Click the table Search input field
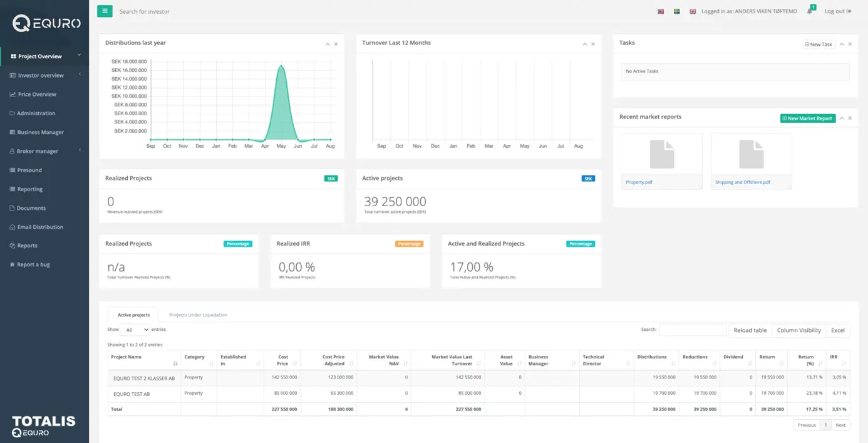Image resolution: width=868 pixels, height=443 pixels. [x=692, y=330]
